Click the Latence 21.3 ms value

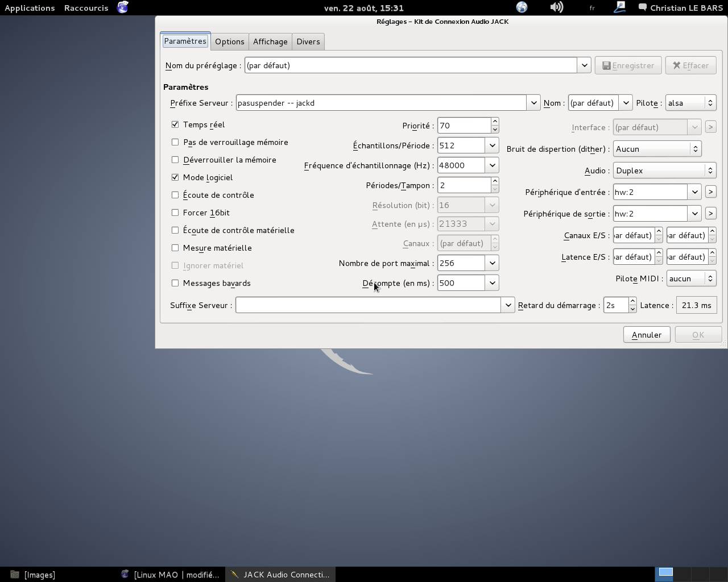696,305
